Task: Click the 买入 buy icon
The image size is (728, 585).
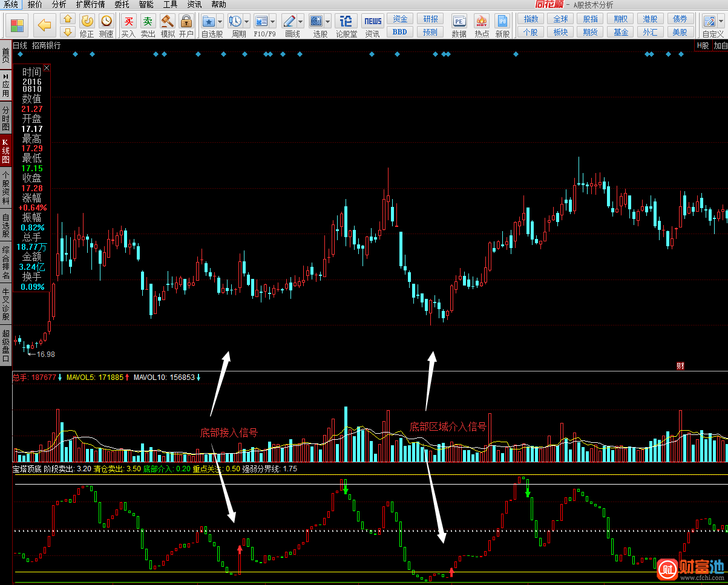Action: [128, 26]
